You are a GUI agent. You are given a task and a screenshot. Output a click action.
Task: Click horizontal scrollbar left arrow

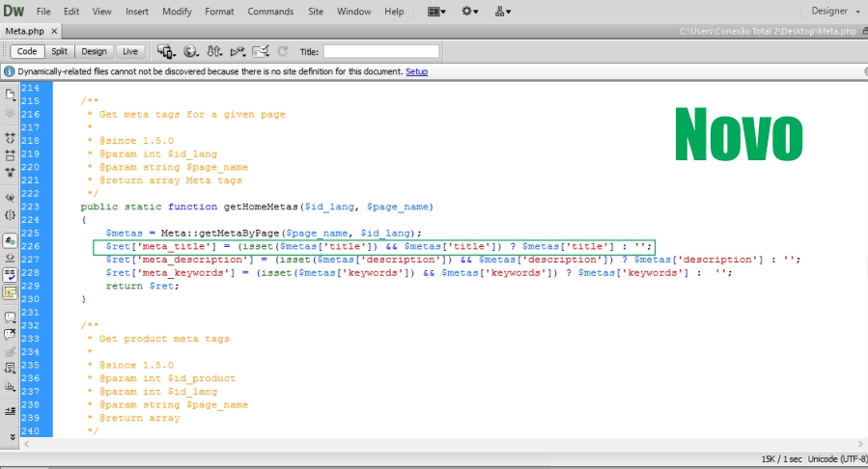tap(26, 444)
